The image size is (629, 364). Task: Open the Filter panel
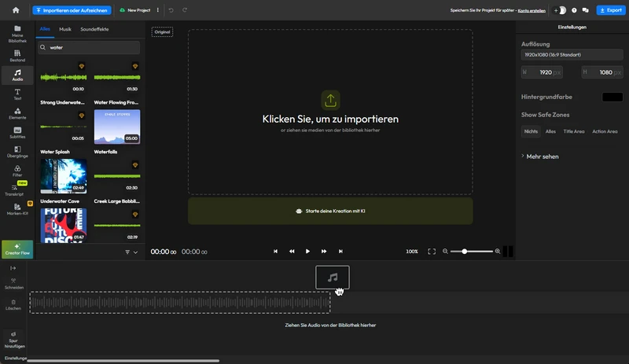(17, 171)
